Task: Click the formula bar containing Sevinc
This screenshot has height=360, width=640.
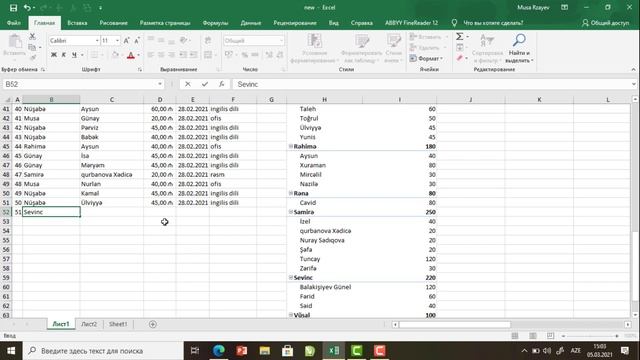Action: (x=431, y=84)
